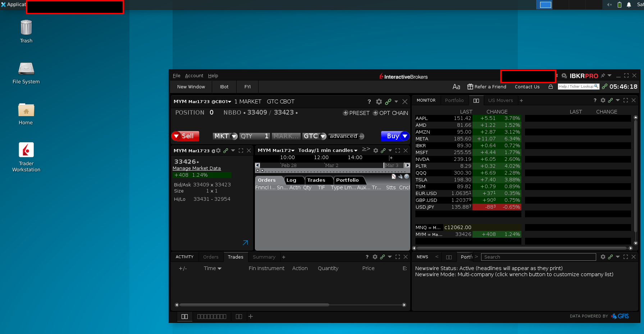Screen dimensions: 644x334
Task: Expand IBKR PRO title bar dropdown arrow
Action: pos(609,75)
